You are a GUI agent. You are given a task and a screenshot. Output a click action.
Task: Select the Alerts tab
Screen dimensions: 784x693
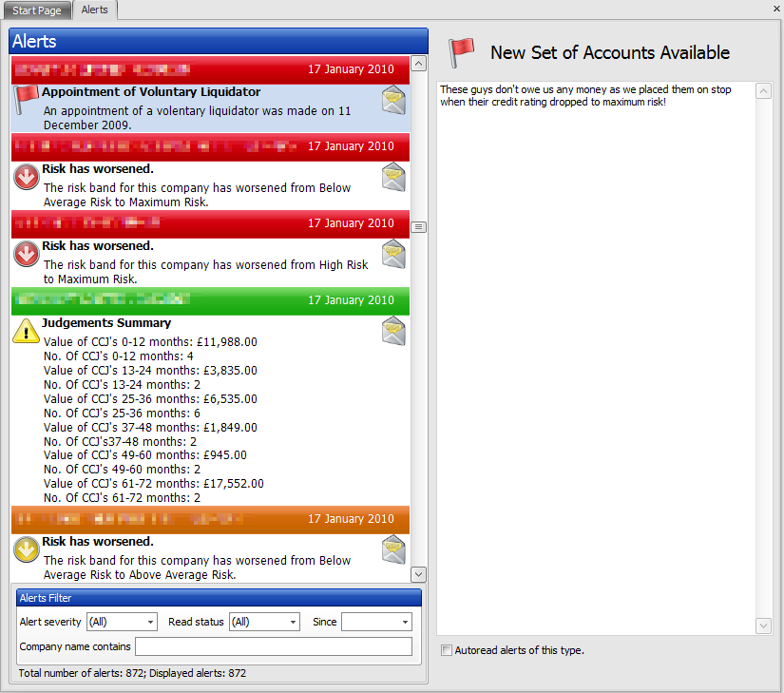click(94, 10)
